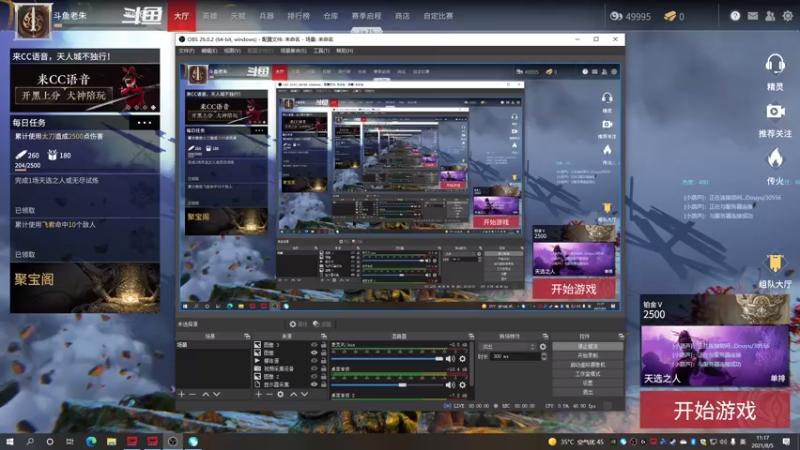Click the large 开始游戏 button at bottom-right

tap(714, 410)
